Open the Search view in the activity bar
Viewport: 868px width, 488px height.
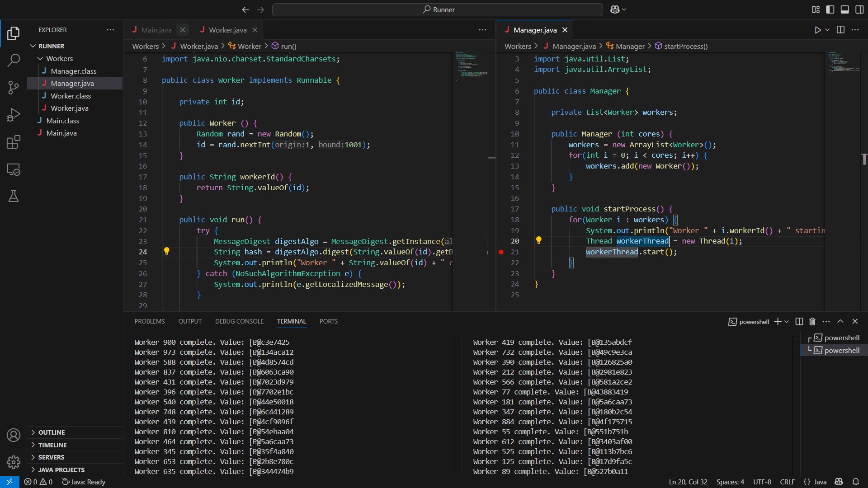14,60
